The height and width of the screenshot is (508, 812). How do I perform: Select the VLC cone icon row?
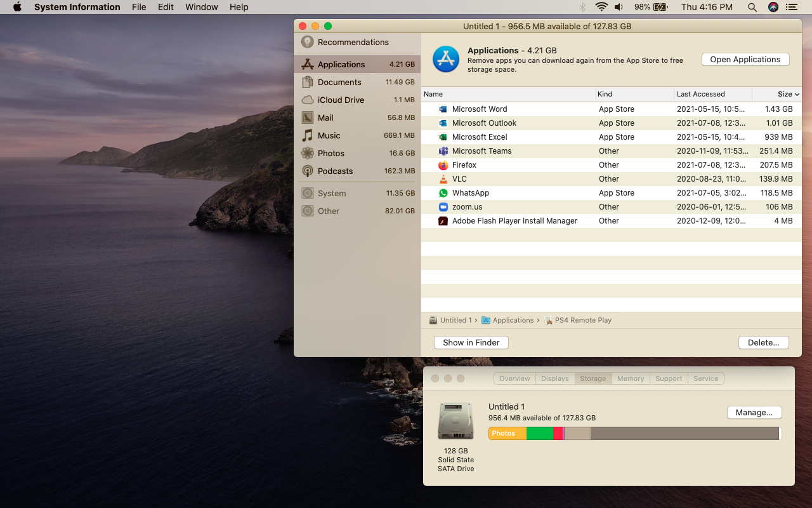point(443,179)
